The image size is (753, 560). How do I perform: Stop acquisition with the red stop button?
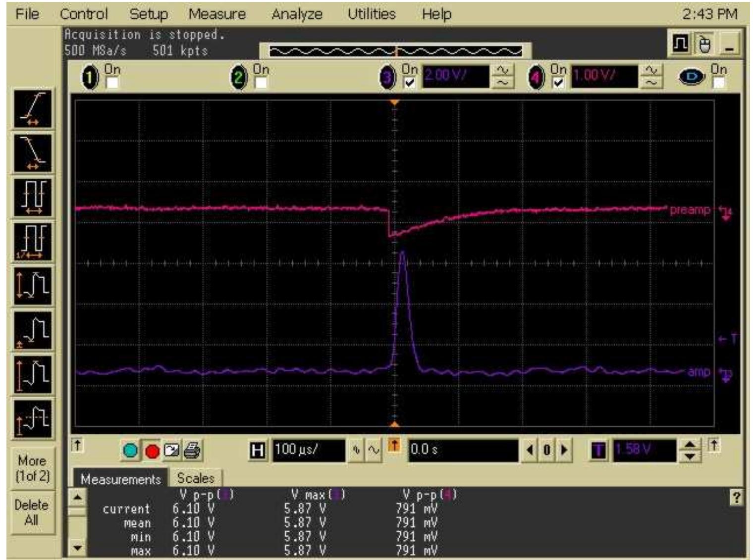coord(152,451)
